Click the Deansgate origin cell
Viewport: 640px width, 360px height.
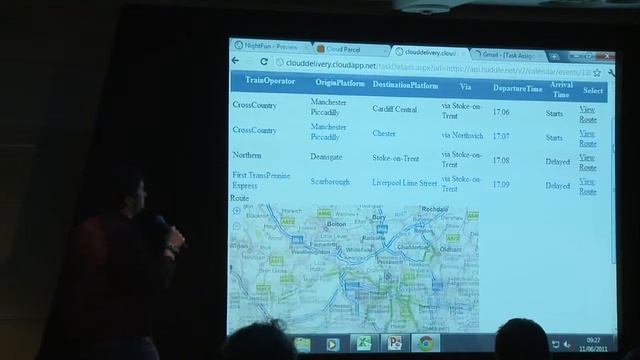click(x=326, y=157)
